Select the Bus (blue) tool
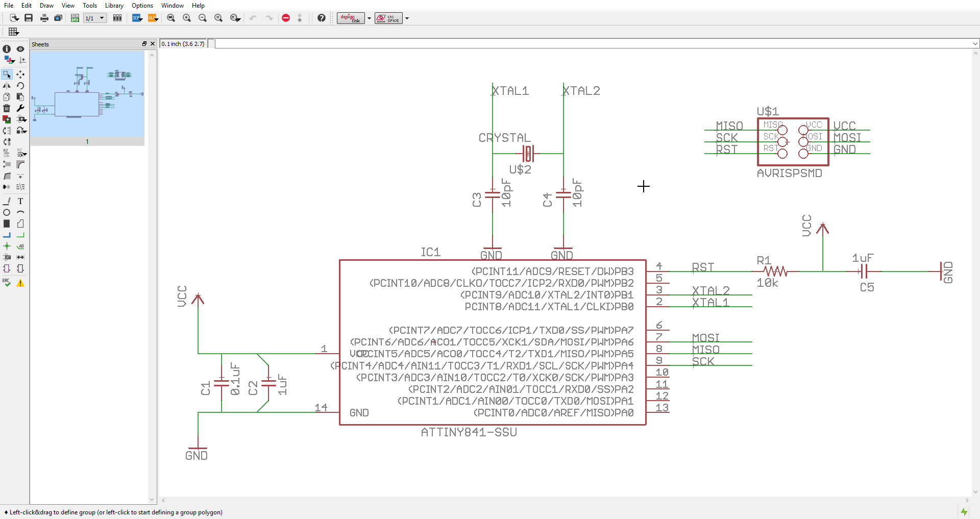Viewport: 980px width, 519px height. (7, 235)
